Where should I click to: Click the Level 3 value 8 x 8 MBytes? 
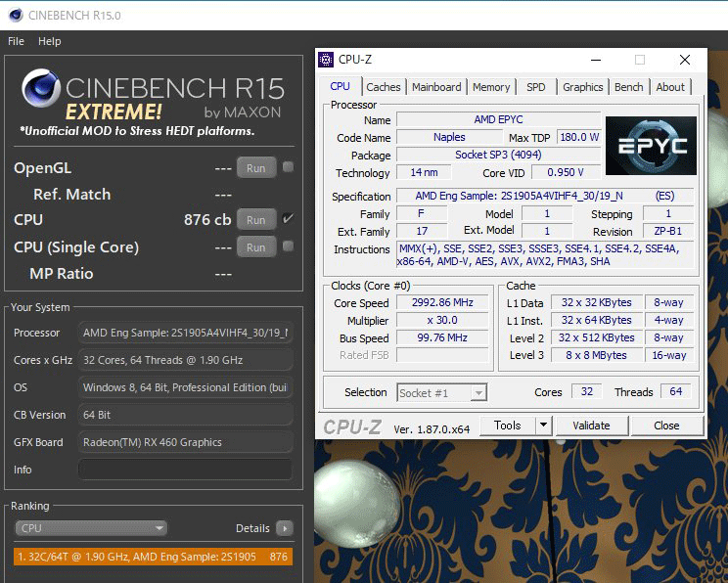click(x=596, y=355)
